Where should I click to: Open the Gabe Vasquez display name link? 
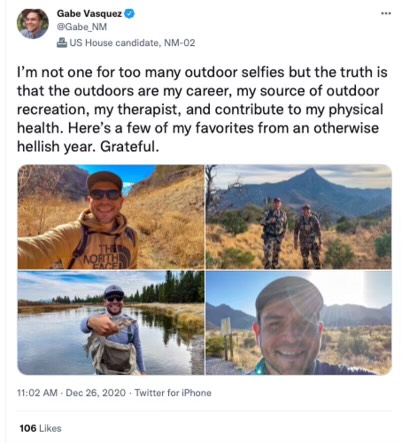(x=89, y=13)
